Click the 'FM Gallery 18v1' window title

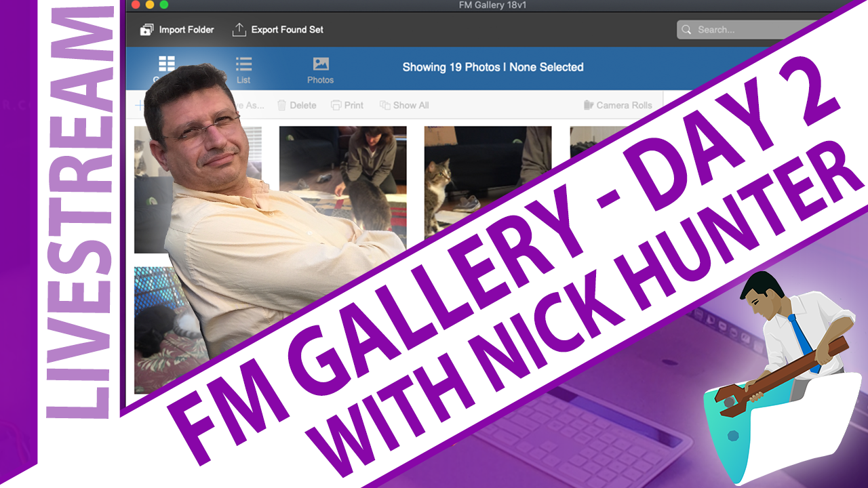(x=493, y=5)
